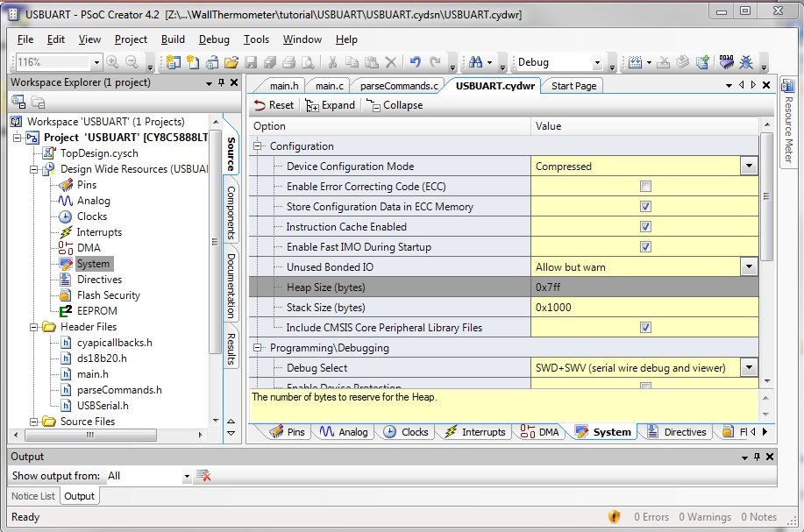Click the Program chip icon in toolbar
This screenshot has height=532, width=804.
point(727,62)
